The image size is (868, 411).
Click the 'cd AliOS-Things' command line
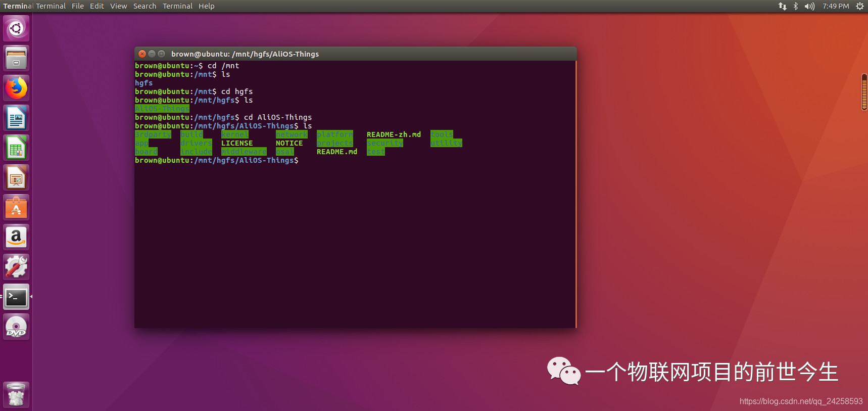click(x=223, y=117)
